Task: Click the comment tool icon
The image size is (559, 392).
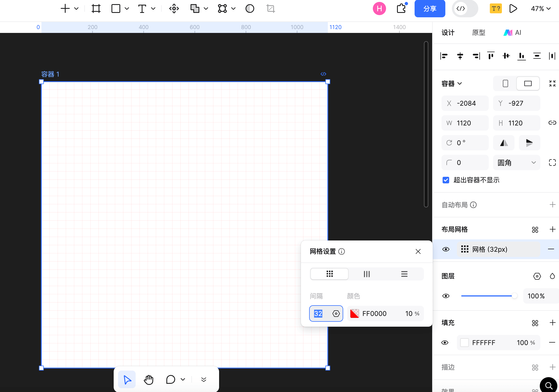Action: click(x=171, y=380)
